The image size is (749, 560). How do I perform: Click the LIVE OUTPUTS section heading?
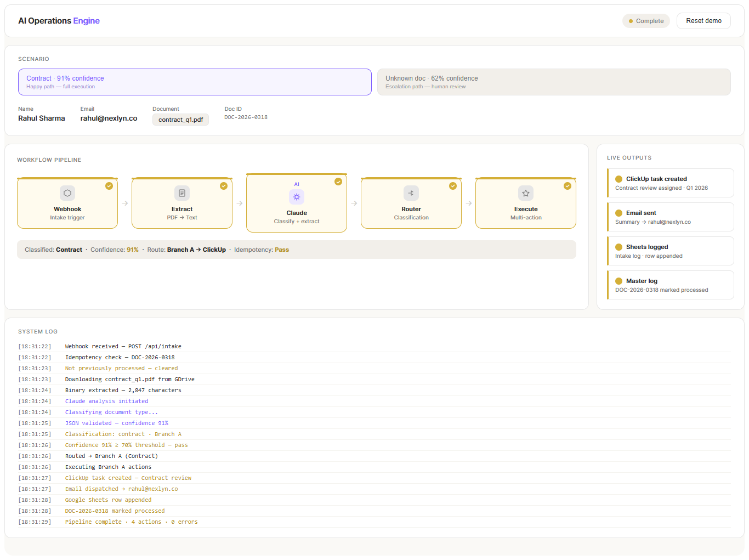[x=629, y=158]
